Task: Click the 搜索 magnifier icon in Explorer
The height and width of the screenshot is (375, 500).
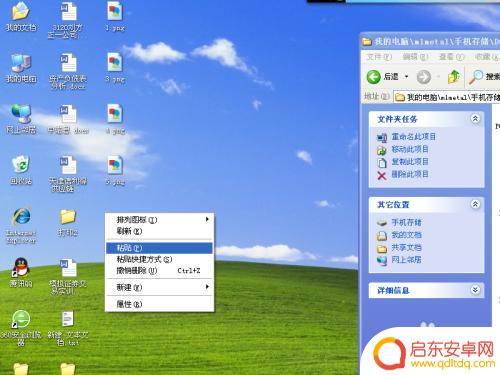Action: [476, 77]
